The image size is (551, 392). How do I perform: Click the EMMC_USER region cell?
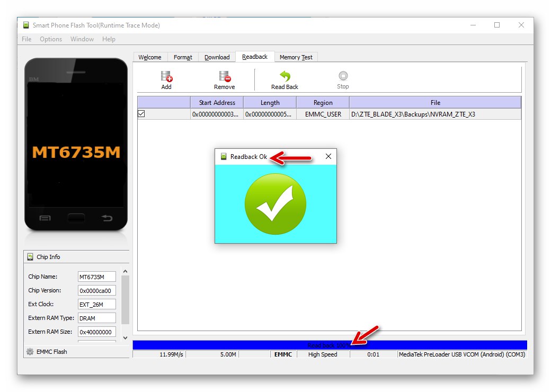pos(323,114)
